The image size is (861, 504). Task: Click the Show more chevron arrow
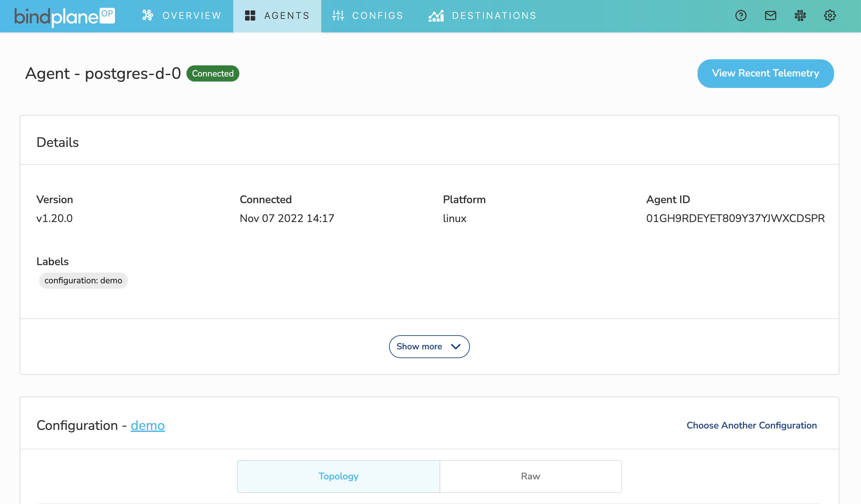456,347
